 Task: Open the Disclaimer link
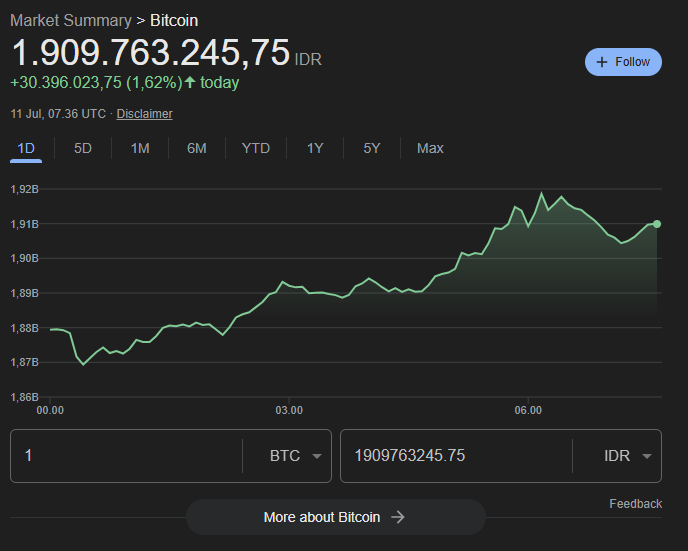point(144,114)
